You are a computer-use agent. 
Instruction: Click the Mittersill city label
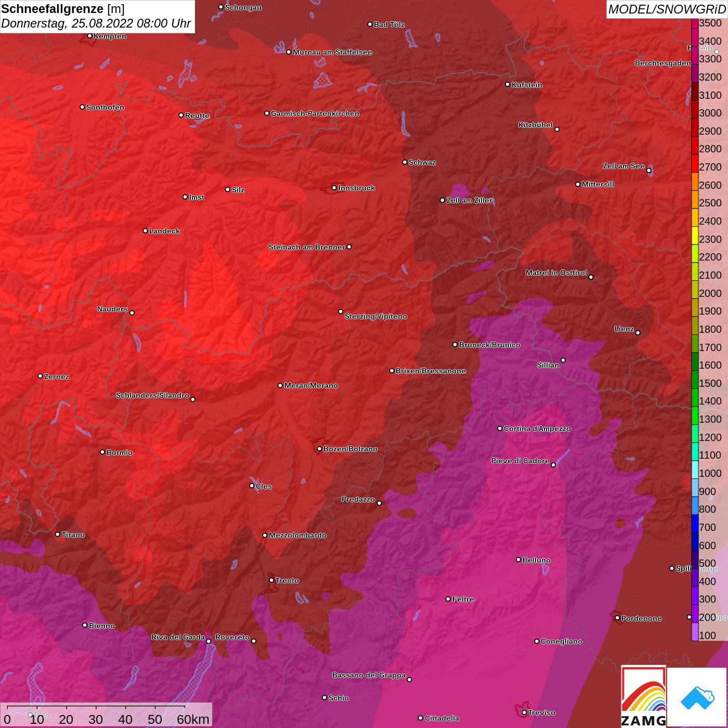598,184
